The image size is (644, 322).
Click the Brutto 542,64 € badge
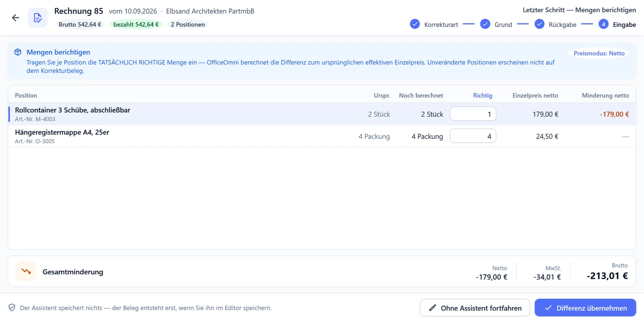[x=80, y=24]
